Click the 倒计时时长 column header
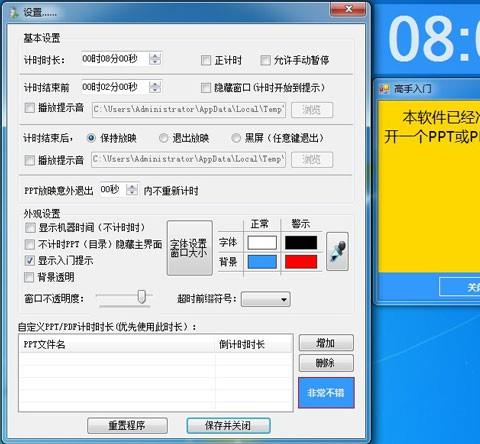 pyautogui.click(x=254, y=344)
